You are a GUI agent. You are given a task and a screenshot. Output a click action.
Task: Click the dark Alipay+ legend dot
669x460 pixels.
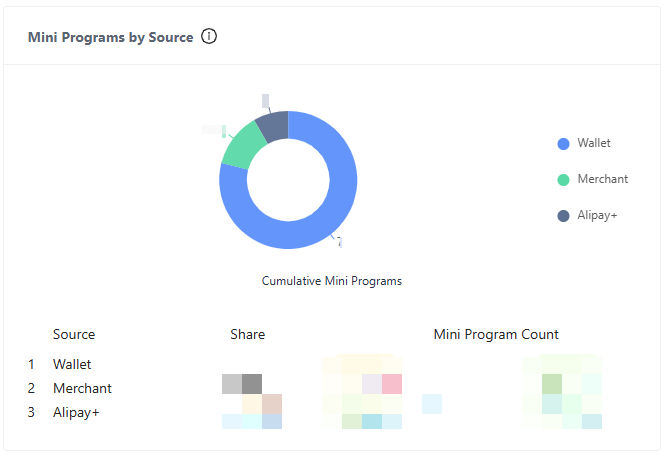click(x=563, y=216)
